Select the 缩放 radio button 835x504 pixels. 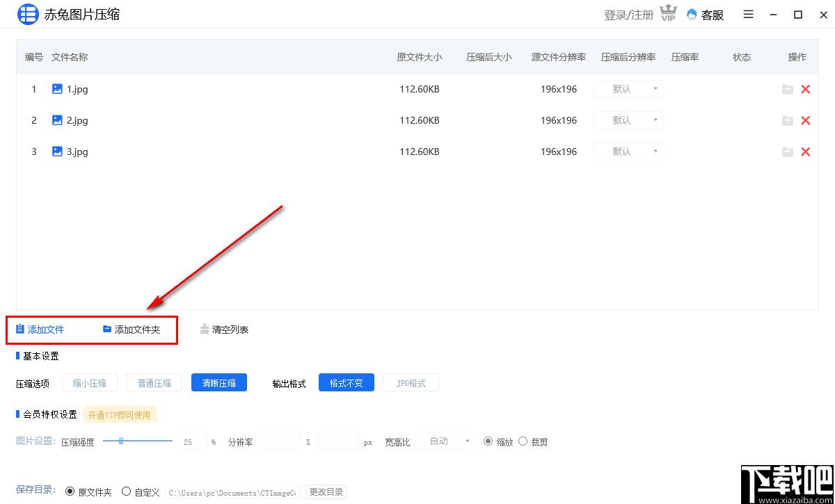pos(488,441)
